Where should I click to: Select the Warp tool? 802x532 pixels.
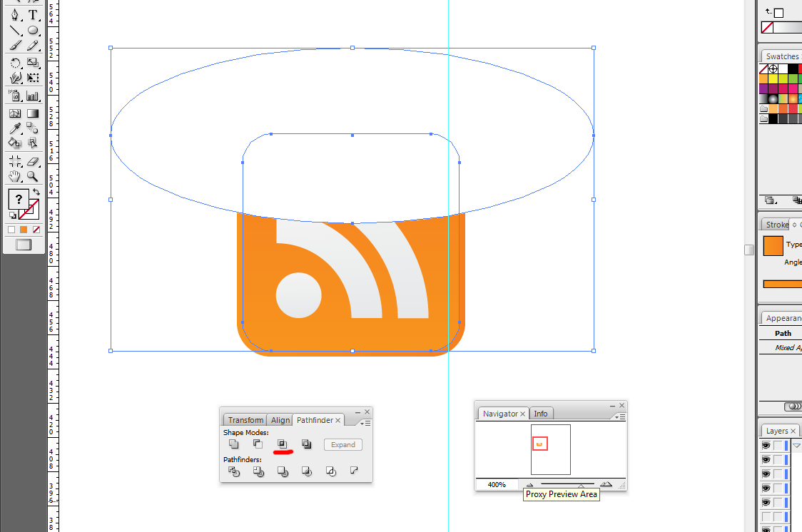coord(15,78)
